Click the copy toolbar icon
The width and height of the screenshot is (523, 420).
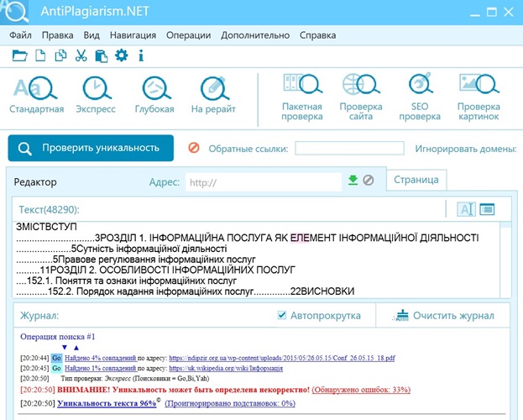click(x=60, y=55)
